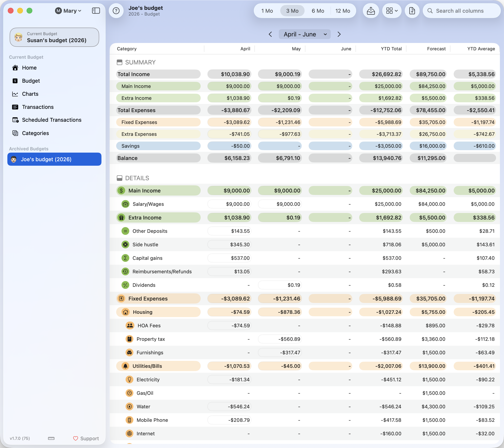Viewport: 504px width, 448px height.
Task: Click the Housing category house icon
Action: 126,312
